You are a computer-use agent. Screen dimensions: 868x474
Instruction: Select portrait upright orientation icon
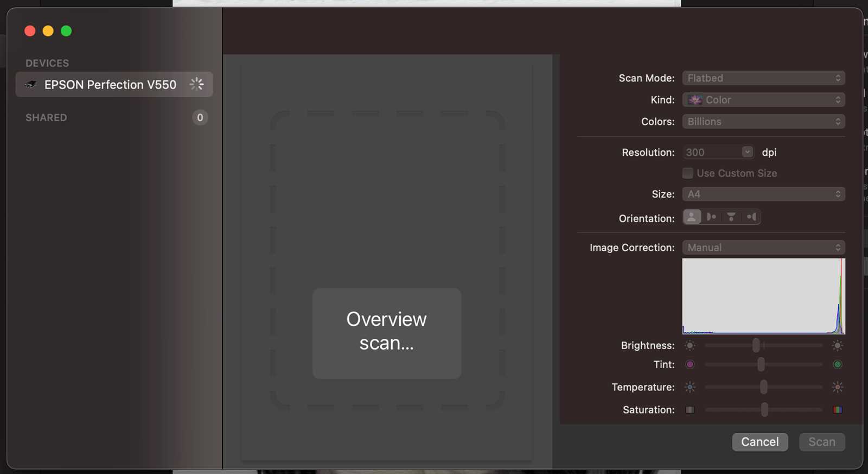pos(692,217)
